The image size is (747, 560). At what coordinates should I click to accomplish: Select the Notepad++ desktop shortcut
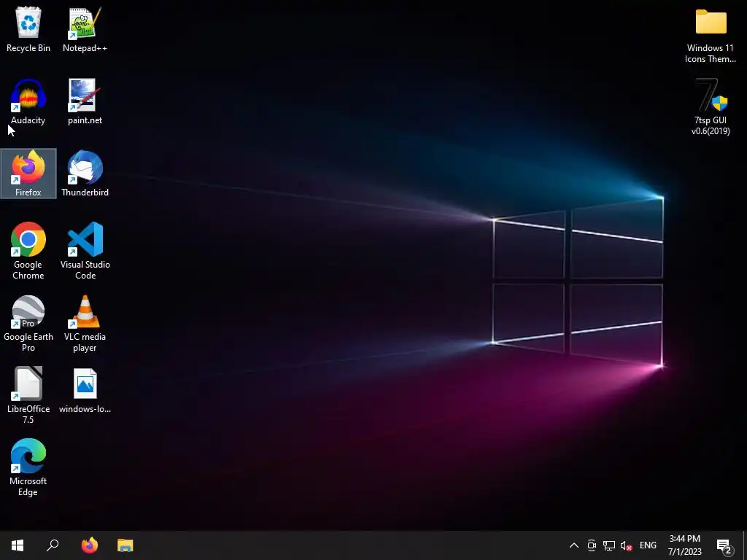tap(85, 29)
